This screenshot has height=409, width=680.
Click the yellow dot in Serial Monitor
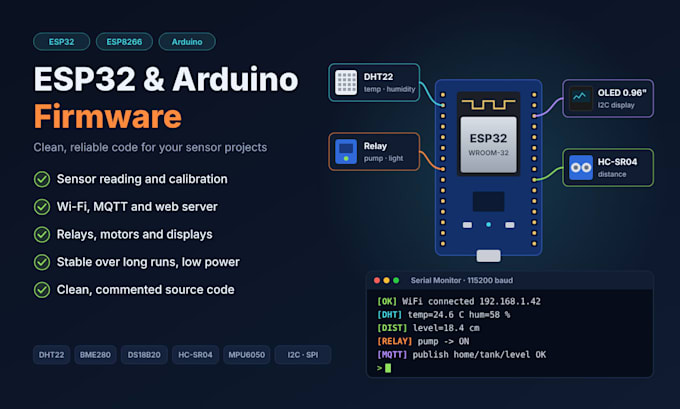point(386,281)
